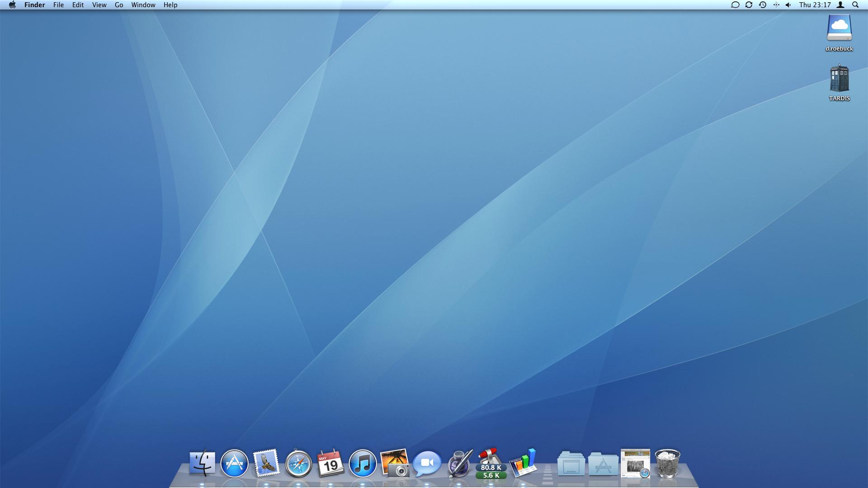
Task: Select the d.roebuck iDisk drive icon
Action: pyautogui.click(x=839, y=28)
